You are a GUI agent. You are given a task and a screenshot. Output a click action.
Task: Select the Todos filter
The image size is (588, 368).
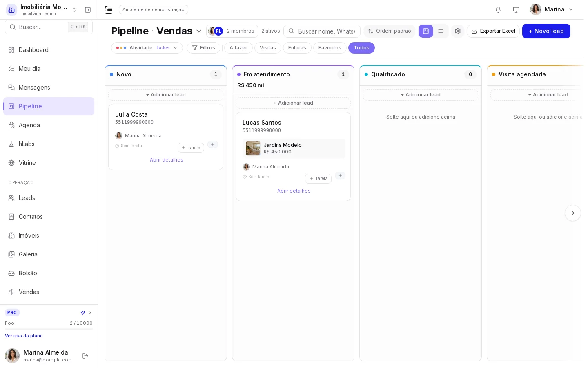pyautogui.click(x=361, y=48)
